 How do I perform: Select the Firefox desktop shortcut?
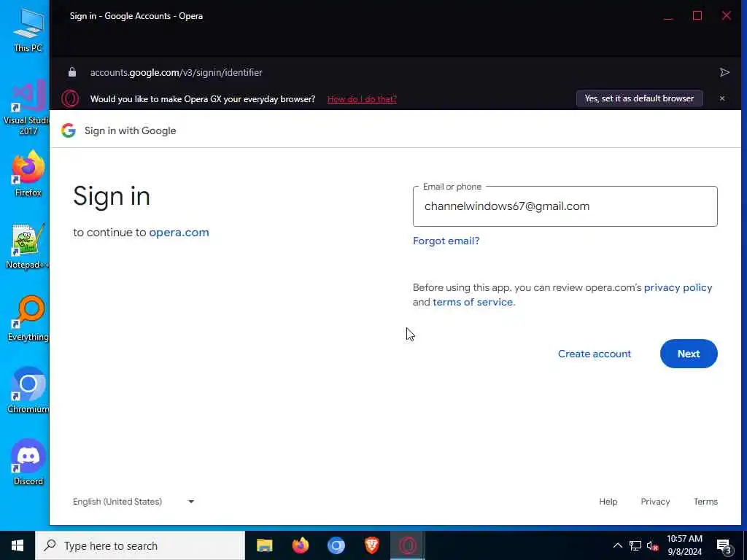pyautogui.click(x=28, y=174)
